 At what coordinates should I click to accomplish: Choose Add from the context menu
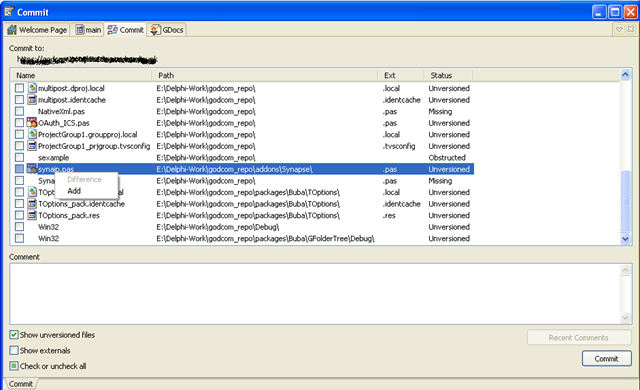click(x=74, y=191)
